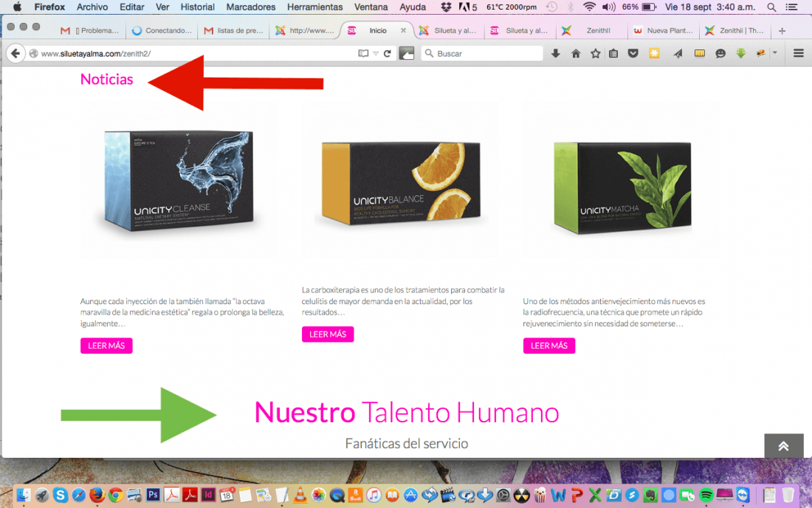The height and width of the screenshot is (508, 812).
Task: Open the Unicity Cleanse product image
Action: coord(179,179)
